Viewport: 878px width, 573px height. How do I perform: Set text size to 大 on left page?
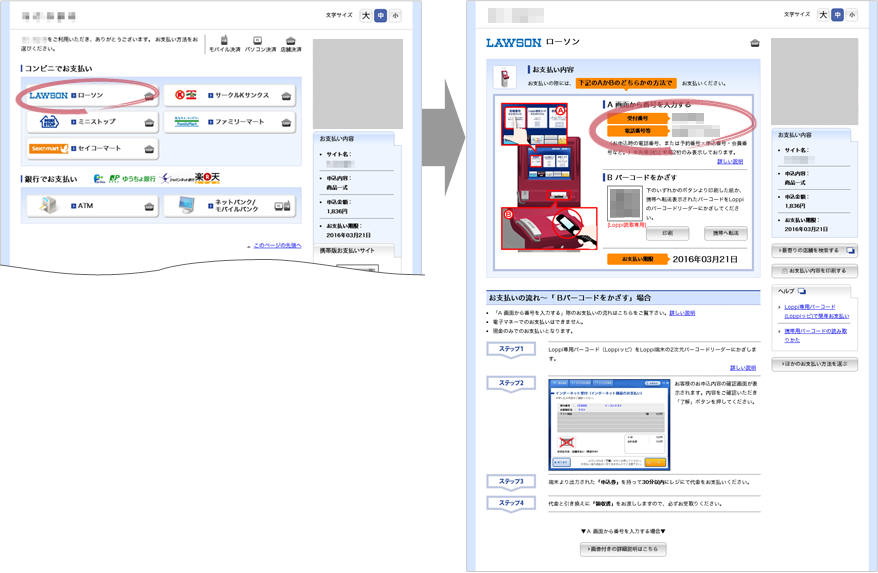[366, 16]
